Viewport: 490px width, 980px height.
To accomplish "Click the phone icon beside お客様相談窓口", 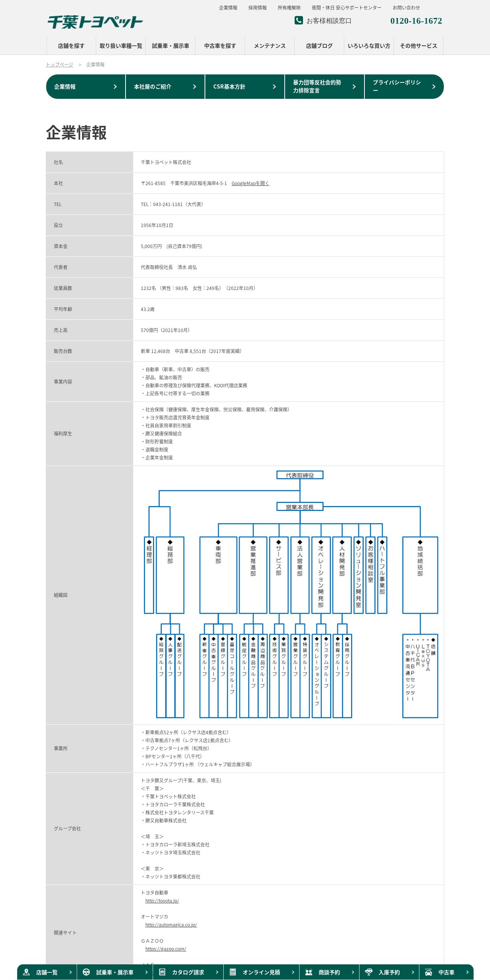I will coord(298,20).
